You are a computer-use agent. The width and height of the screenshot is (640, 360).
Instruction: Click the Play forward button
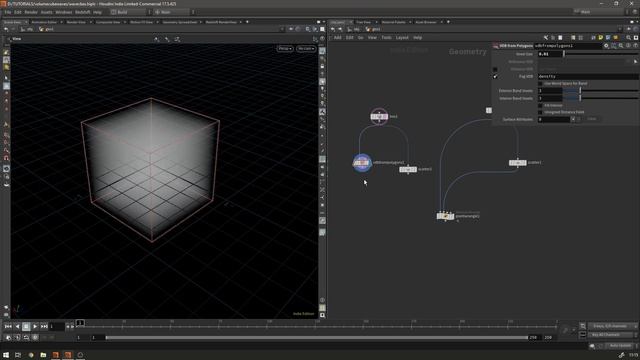pyautogui.click(x=35, y=327)
